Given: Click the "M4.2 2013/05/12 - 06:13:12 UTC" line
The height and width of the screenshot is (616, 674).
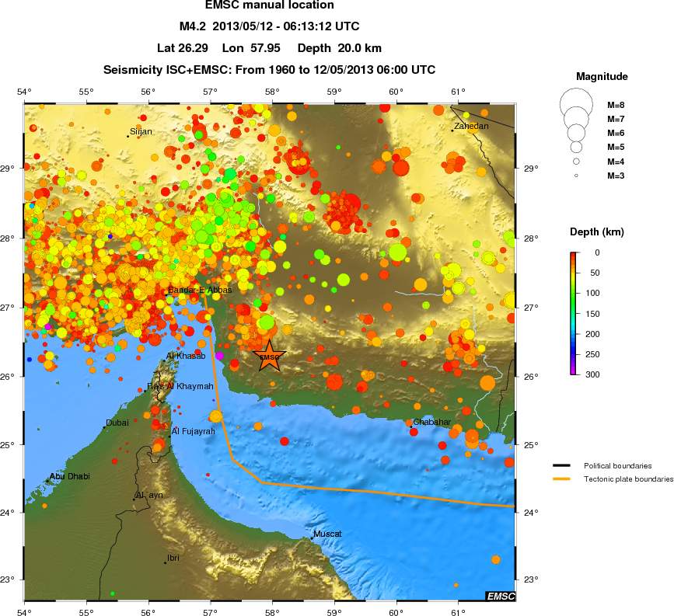Looking at the screenshot, I should pos(270,26).
